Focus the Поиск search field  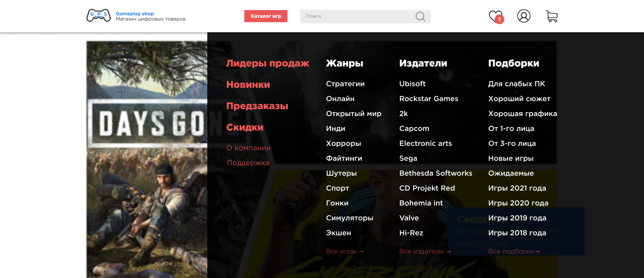click(365, 17)
